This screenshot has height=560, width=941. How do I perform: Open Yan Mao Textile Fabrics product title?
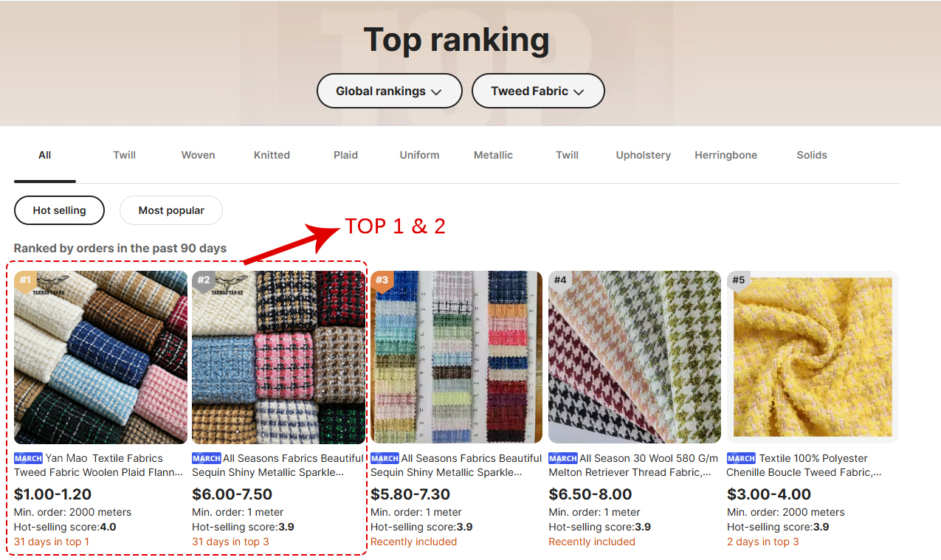tap(103, 465)
